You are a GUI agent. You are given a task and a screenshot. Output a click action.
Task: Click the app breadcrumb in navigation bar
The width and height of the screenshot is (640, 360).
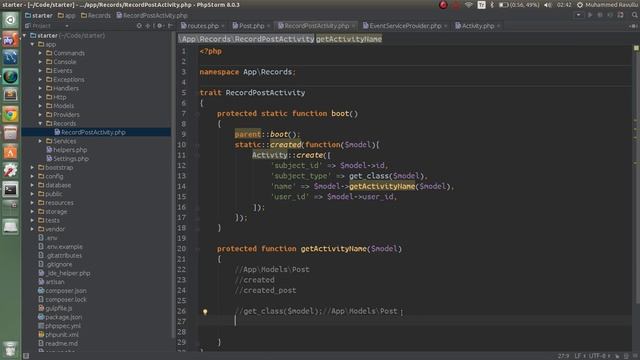67,16
